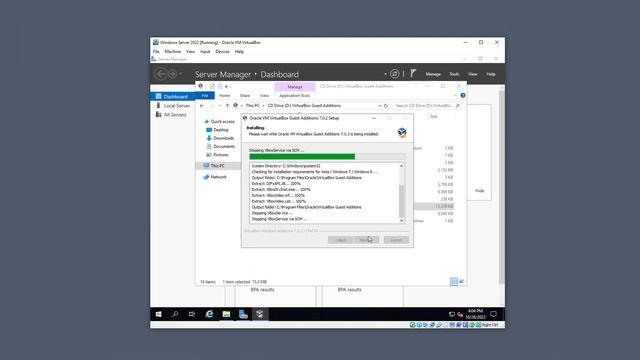Viewport: 640px width, 360px height.
Task: Minimize the Guest Additions Setup dialog
Action: [x=374, y=118]
